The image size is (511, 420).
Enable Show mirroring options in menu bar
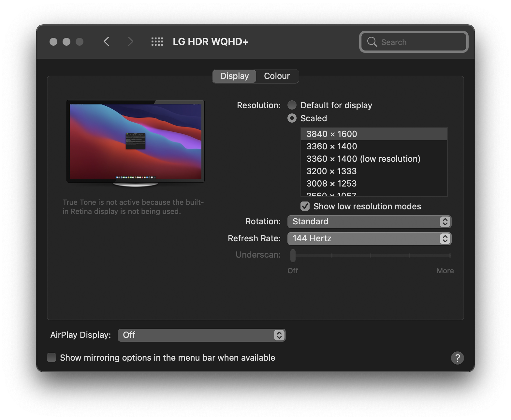(51, 357)
